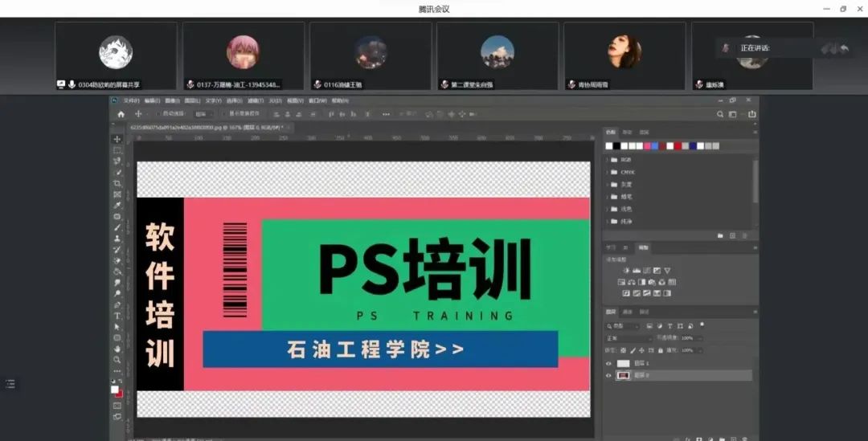Open the File menu in Photoshop
This screenshot has height=441, width=868.
pyautogui.click(x=131, y=101)
